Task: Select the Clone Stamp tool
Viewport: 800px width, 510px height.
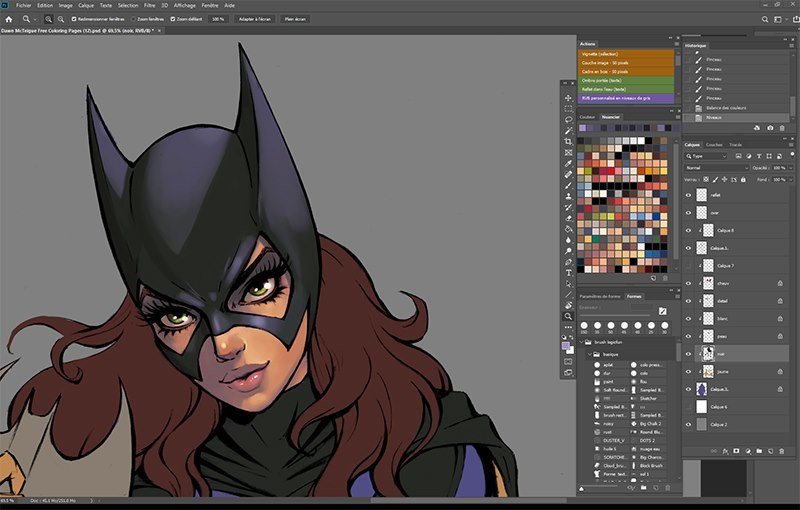Action: click(568, 196)
